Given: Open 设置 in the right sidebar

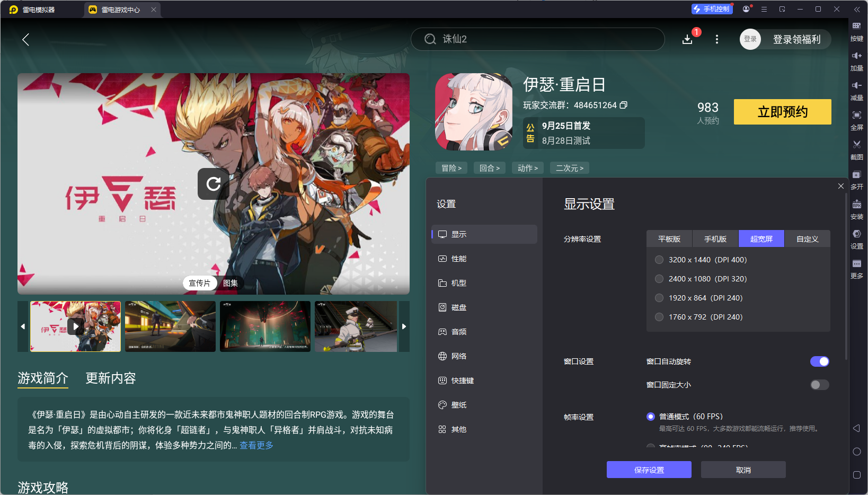Looking at the screenshot, I should pyautogui.click(x=856, y=240).
